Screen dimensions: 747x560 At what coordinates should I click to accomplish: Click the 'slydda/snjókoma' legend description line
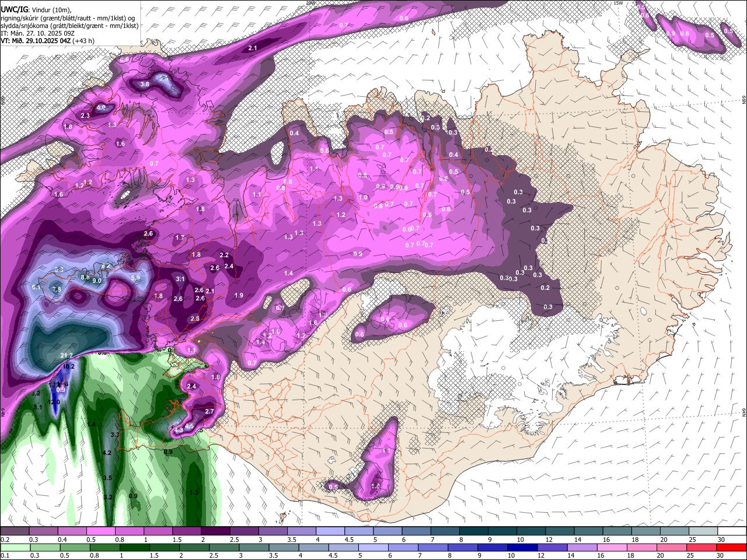tap(70, 26)
